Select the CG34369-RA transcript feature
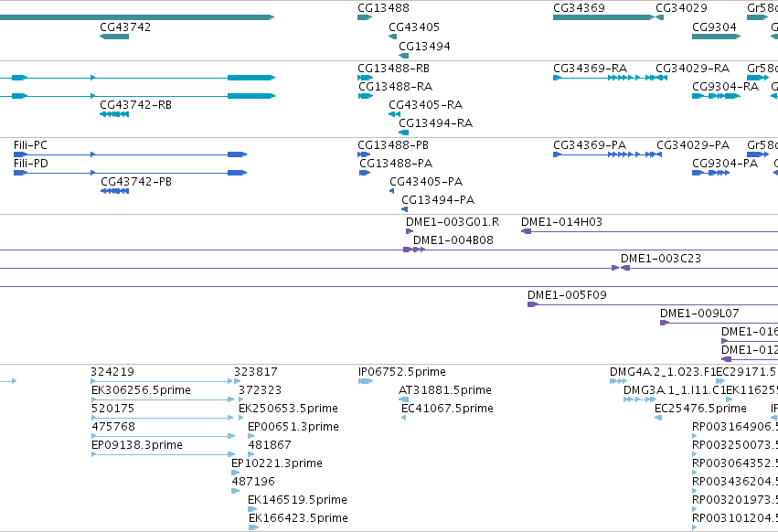The height and width of the screenshot is (532, 778). [x=611, y=78]
